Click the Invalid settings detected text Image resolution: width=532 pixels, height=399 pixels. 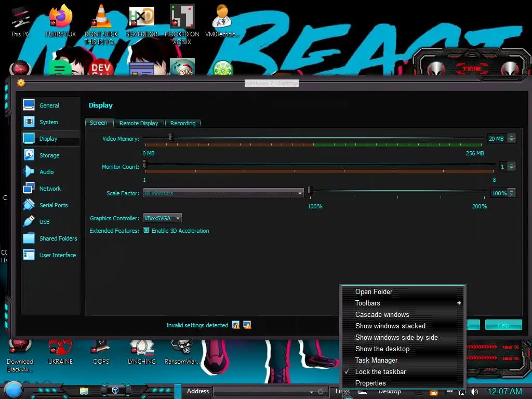click(x=197, y=325)
